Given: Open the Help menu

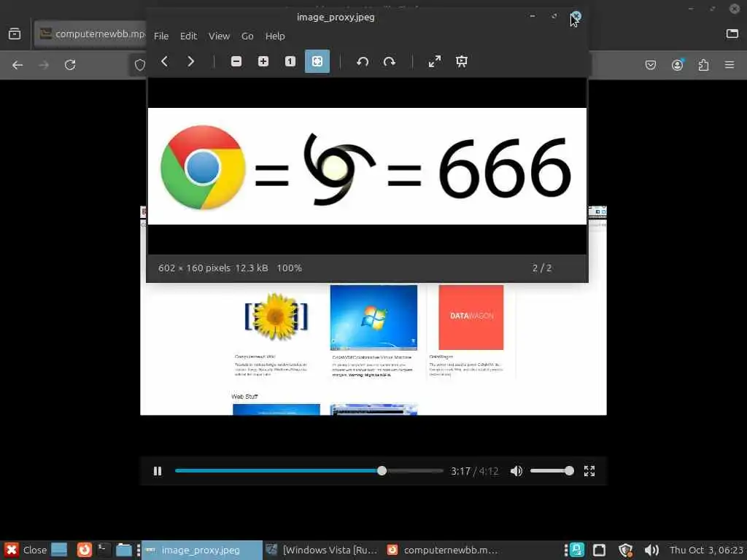Looking at the screenshot, I should 275,36.
